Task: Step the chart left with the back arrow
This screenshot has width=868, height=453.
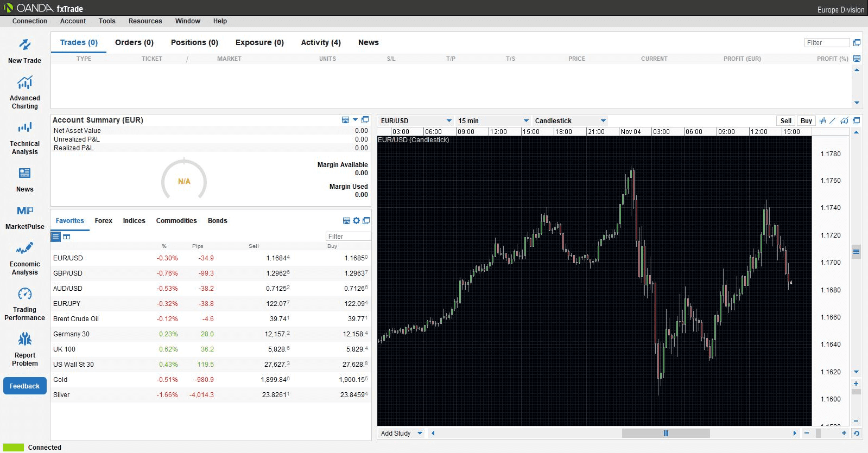Action: tap(433, 433)
